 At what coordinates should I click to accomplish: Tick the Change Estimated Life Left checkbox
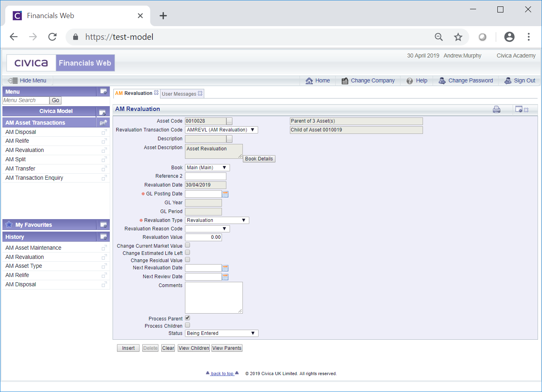187,252
